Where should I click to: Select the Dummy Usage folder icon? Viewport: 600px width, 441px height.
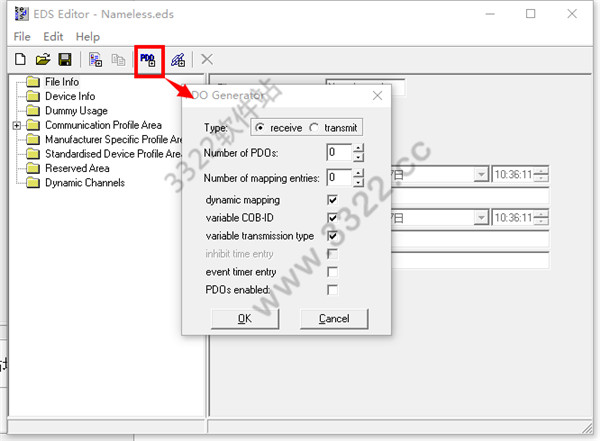coord(33,111)
